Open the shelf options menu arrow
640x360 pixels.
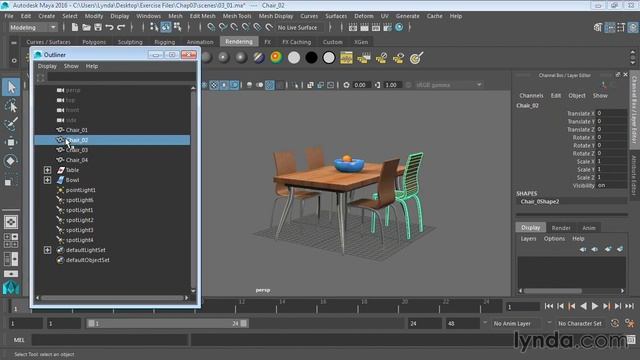(14, 60)
